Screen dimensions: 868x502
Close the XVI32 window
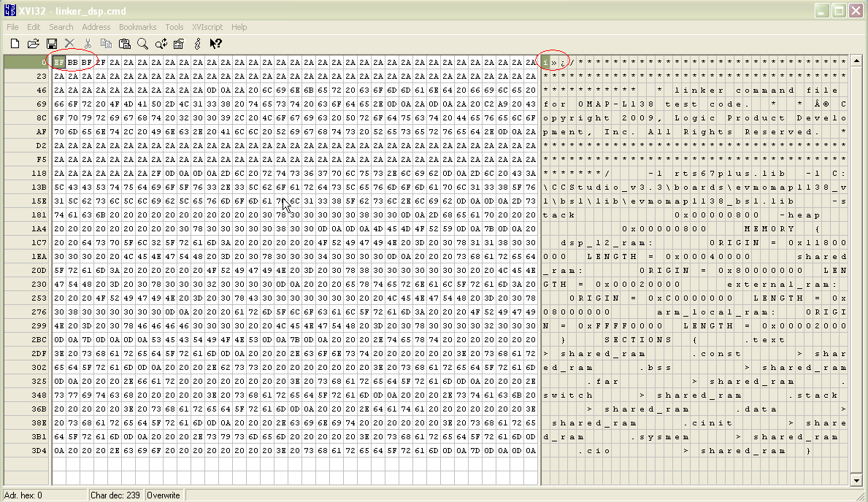coord(857,10)
